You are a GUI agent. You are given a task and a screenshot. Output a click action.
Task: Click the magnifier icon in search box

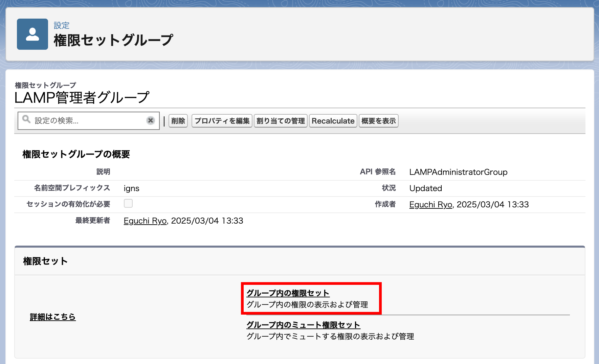coord(26,119)
